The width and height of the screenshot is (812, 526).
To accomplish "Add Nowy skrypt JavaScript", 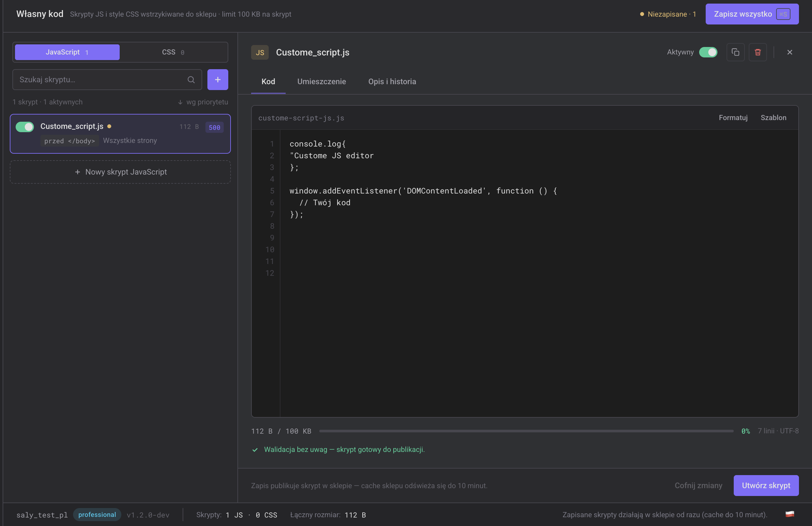I will click(120, 172).
